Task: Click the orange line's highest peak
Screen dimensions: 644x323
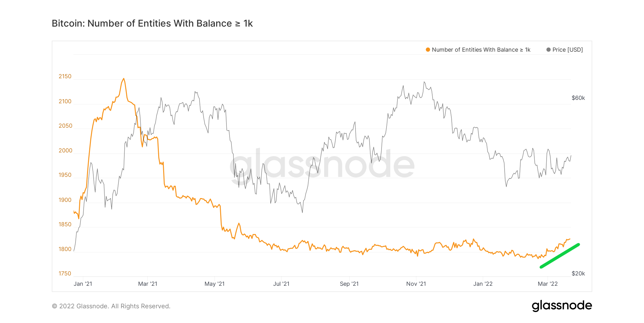Action: click(x=124, y=79)
